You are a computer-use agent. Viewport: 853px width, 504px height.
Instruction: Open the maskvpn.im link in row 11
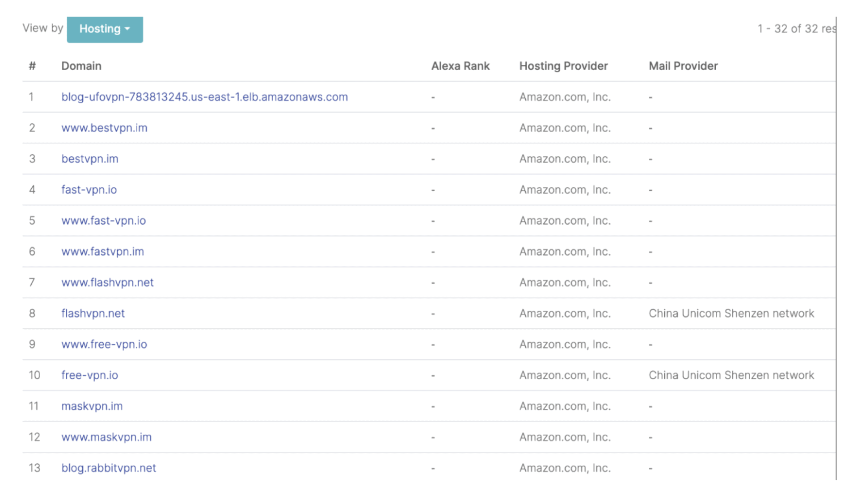tap(92, 406)
